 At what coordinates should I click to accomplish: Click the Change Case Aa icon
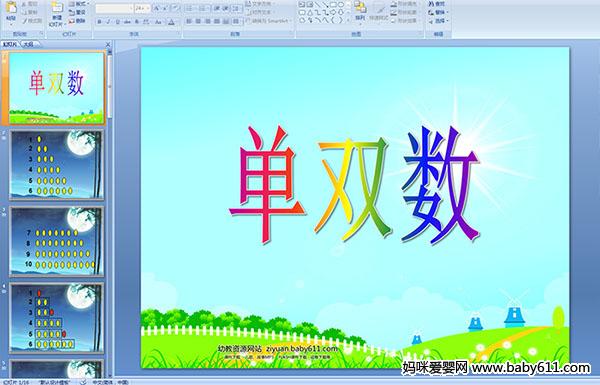pos(158,22)
